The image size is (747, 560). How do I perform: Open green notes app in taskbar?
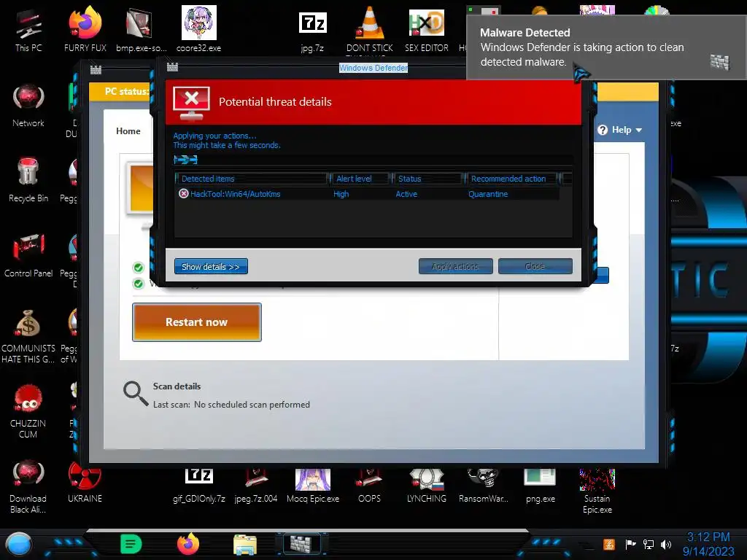pyautogui.click(x=131, y=544)
